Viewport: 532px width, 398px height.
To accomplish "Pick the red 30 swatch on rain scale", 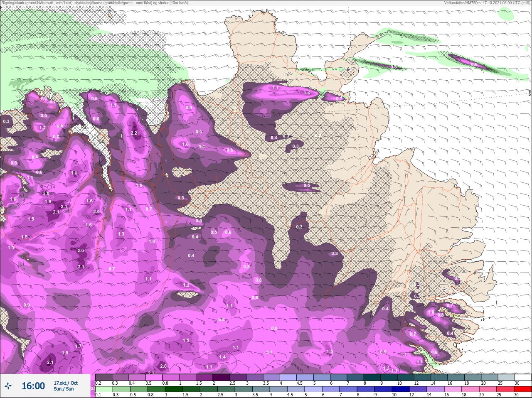I will (x=523, y=389).
